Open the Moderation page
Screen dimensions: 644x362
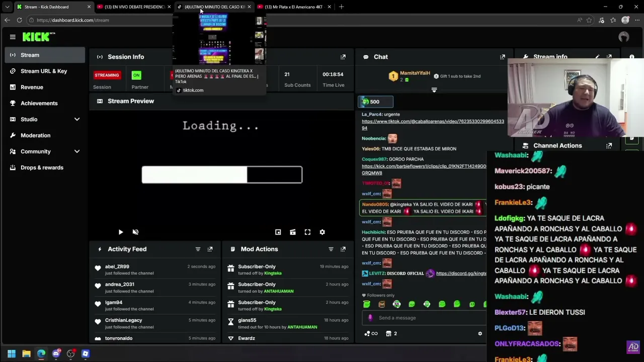pyautogui.click(x=45, y=135)
